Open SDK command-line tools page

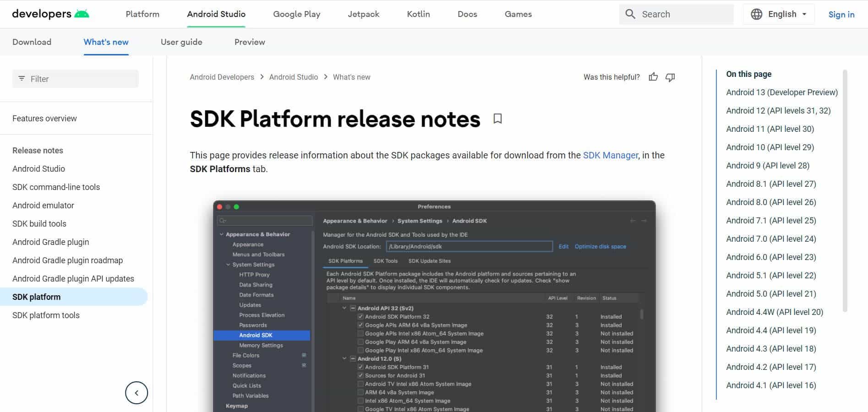click(56, 187)
